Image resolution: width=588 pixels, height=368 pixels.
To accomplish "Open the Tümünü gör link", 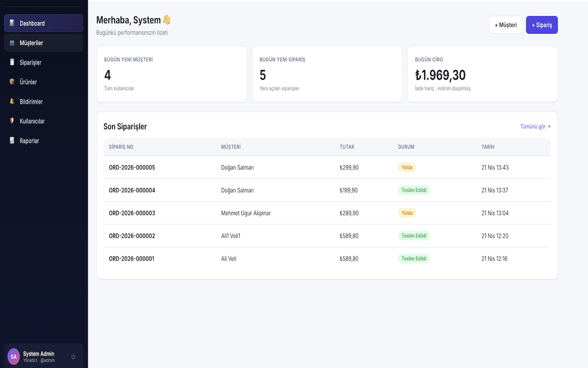I will coord(535,127).
